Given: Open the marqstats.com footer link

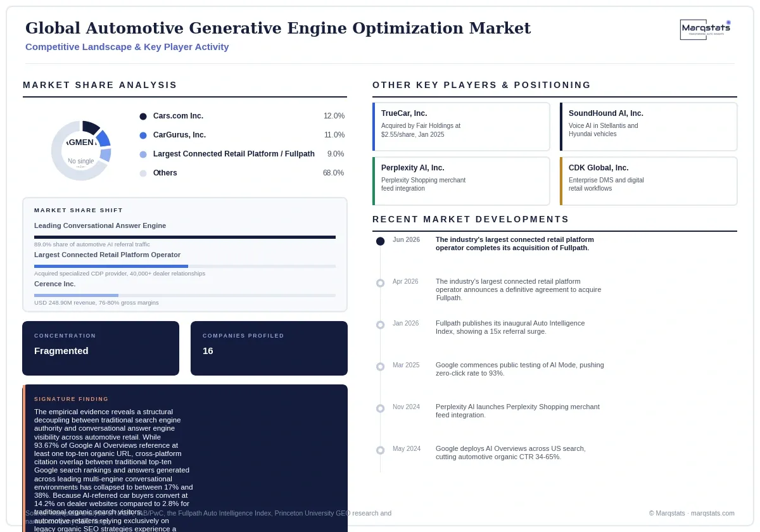Looking at the screenshot, I should [x=712, y=513].
